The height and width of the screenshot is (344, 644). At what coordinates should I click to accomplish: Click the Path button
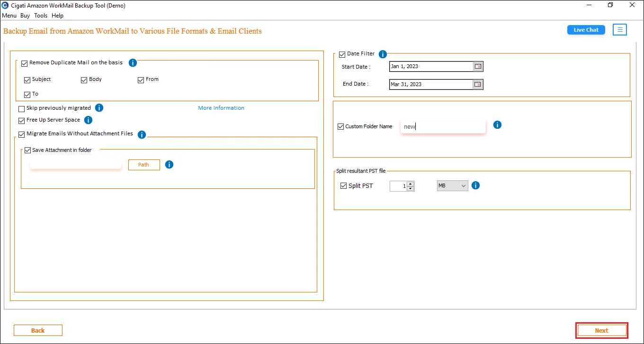pyautogui.click(x=144, y=165)
